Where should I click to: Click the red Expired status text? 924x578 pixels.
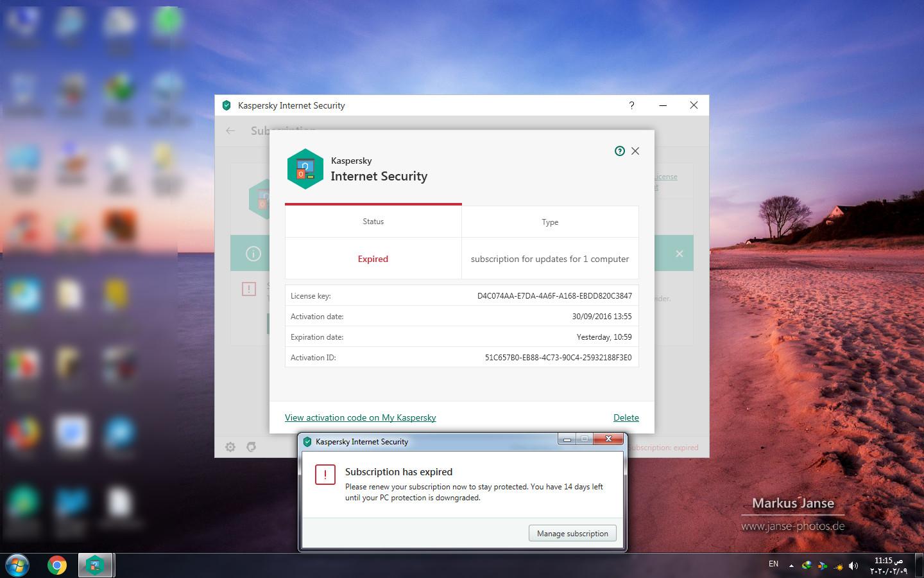click(373, 259)
